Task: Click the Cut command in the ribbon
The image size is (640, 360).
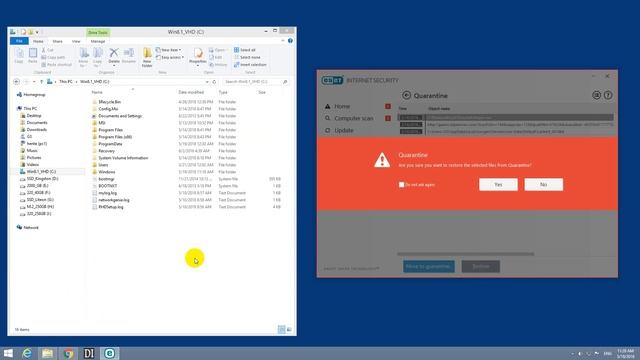Action: (x=48, y=50)
